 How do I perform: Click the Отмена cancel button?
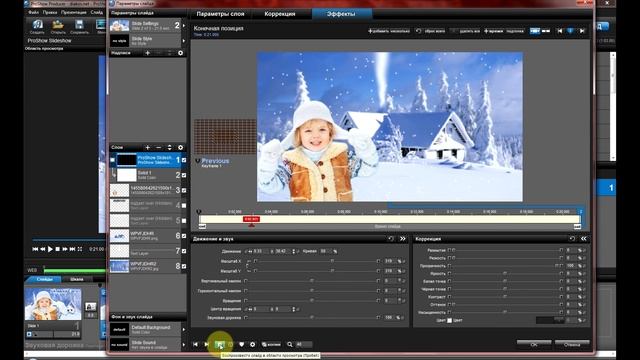572,344
